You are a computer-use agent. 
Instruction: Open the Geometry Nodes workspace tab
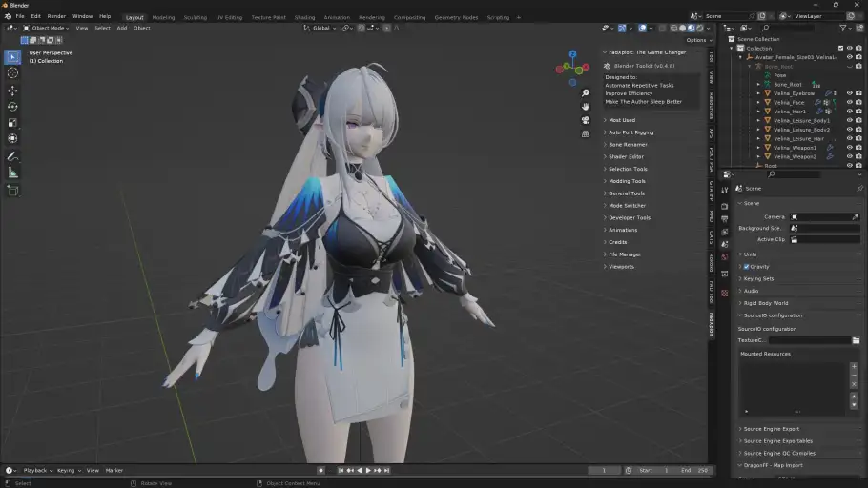(x=456, y=18)
